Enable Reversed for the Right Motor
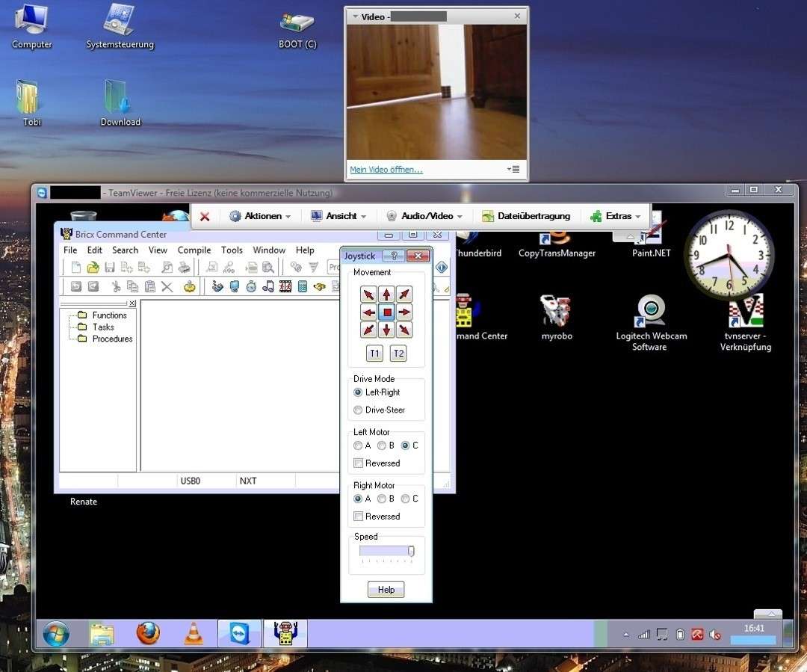The image size is (807, 672). (x=358, y=516)
